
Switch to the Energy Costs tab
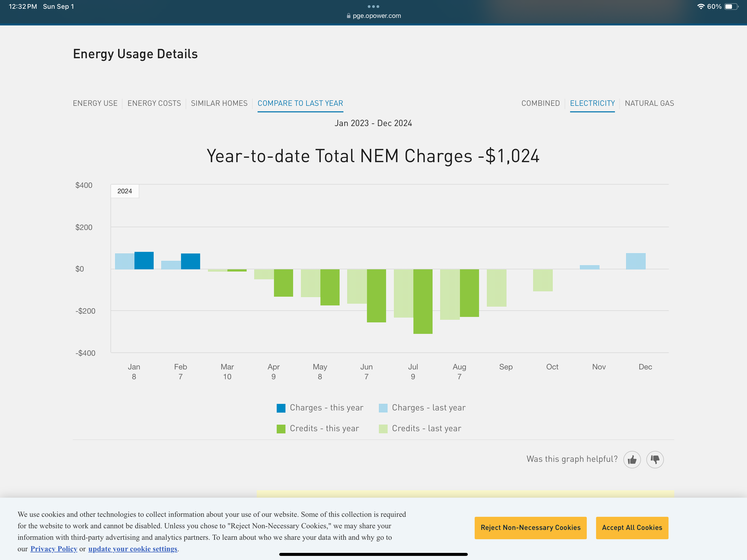154,103
